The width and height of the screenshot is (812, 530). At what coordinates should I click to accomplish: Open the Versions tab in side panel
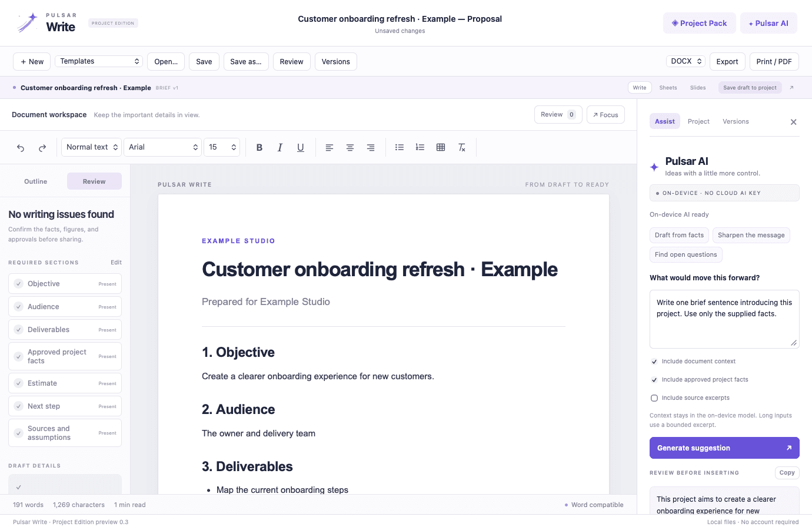[736, 121]
